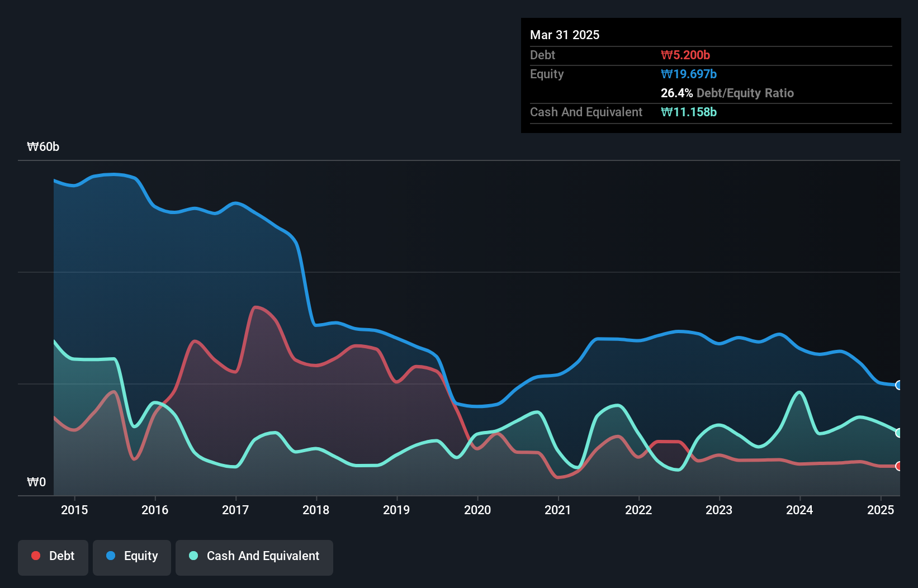Toggle the Equity series in the legend
The width and height of the screenshot is (918, 588).
(131, 556)
